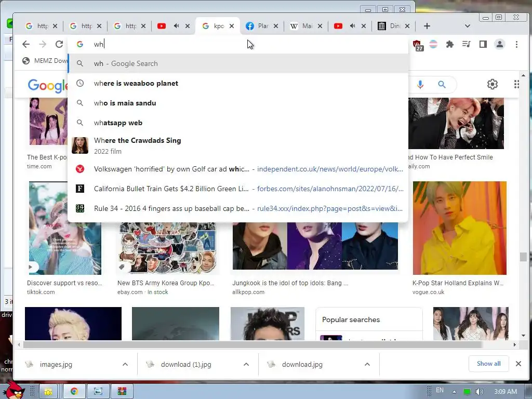Click the blue Google search magnifier icon
The height and width of the screenshot is (399, 532).
442,85
